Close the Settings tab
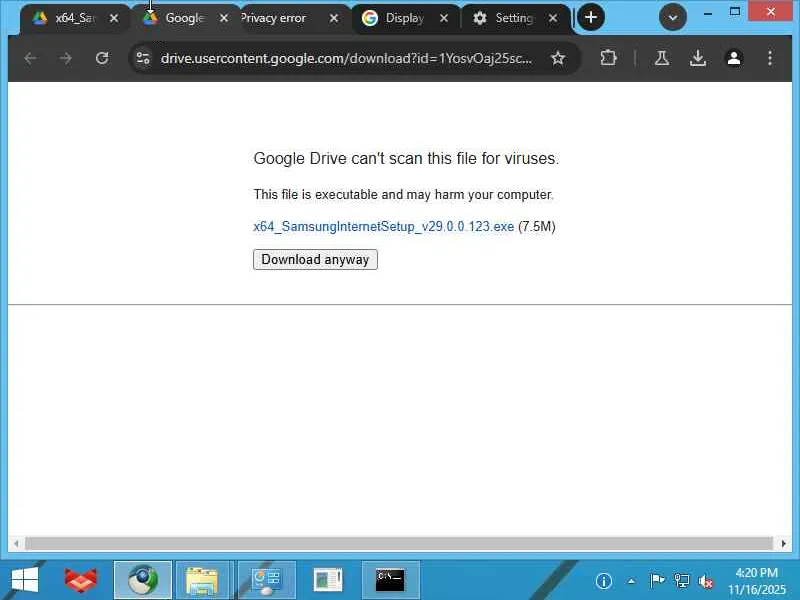 click(x=553, y=18)
